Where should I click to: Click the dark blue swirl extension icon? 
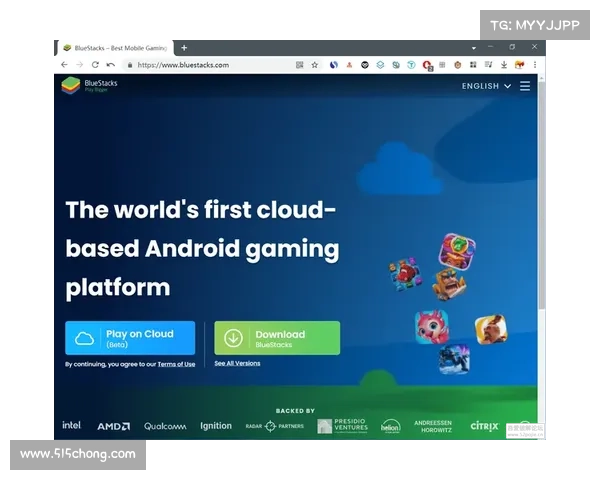(x=334, y=65)
